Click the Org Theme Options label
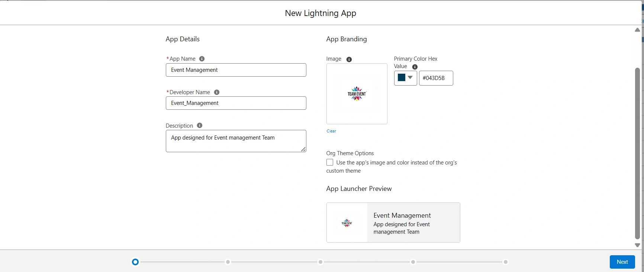This screenshot has width=644, height=272. [350, 153]
